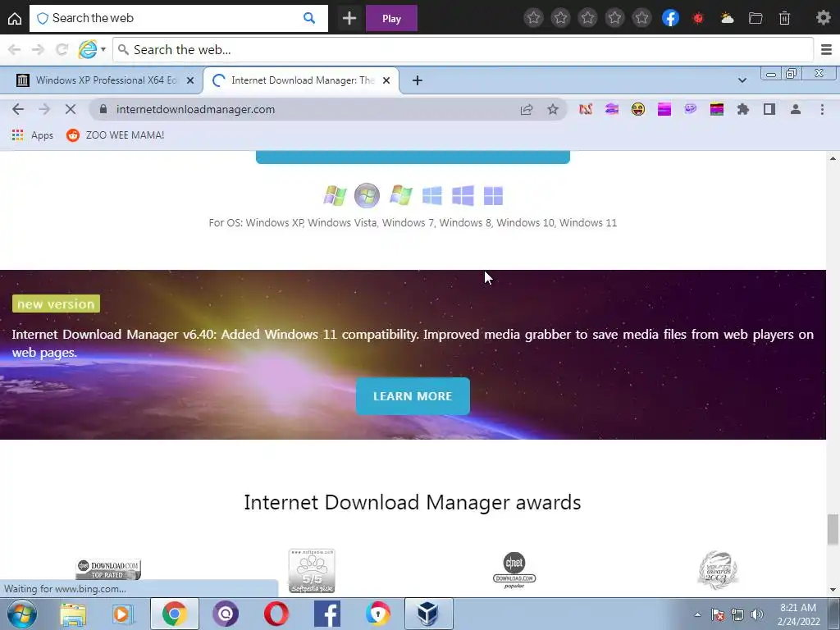
Task: Click the yellow emoji face extension icon
Action: [638, 109]
